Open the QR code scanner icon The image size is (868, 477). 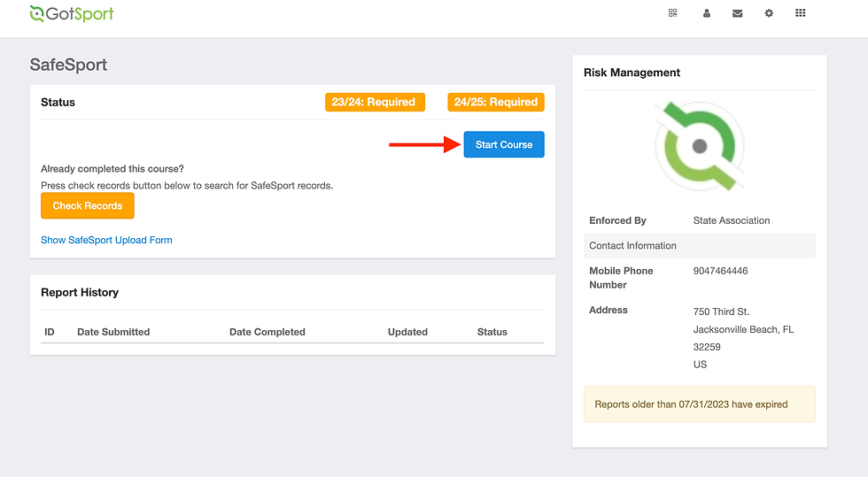(673, 13)
